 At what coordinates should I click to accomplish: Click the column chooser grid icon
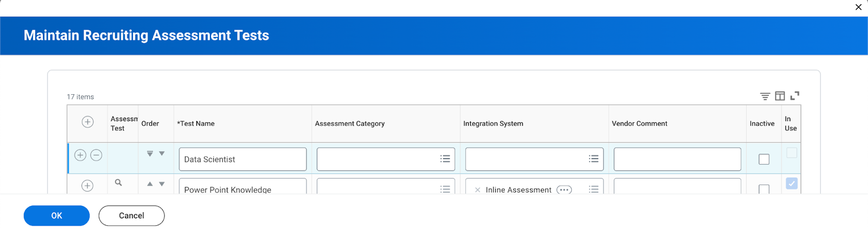click(x=780, y=96)
